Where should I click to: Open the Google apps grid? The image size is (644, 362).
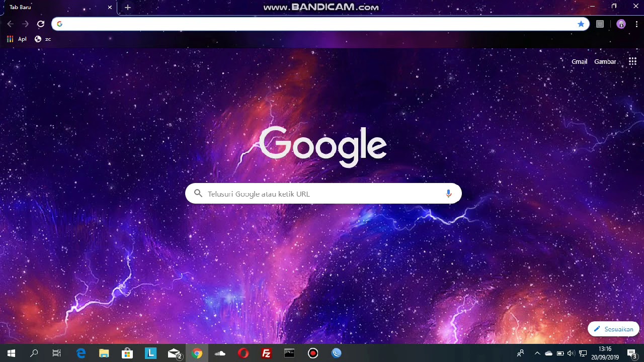(632, 61)
